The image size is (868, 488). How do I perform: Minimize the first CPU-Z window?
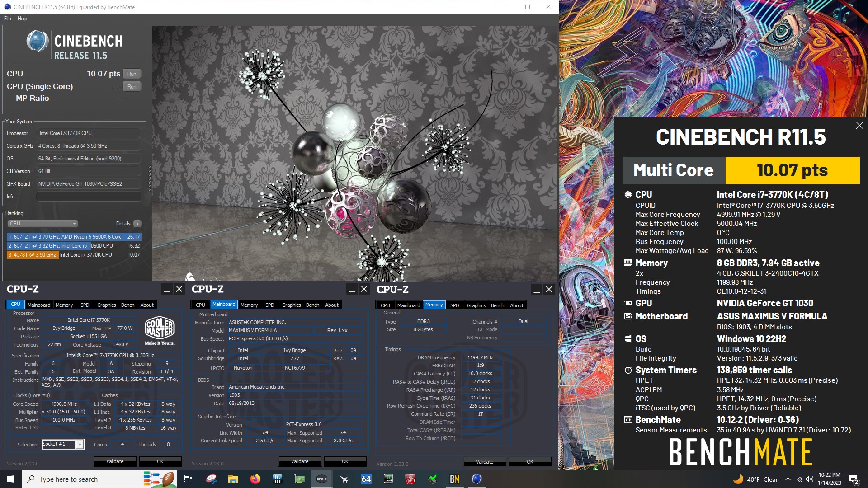point(167,289)
